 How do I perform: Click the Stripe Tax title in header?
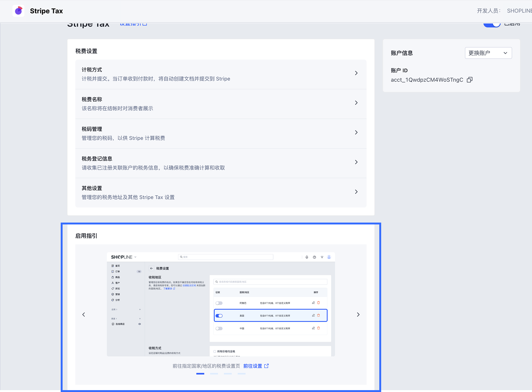pos(46,11)
